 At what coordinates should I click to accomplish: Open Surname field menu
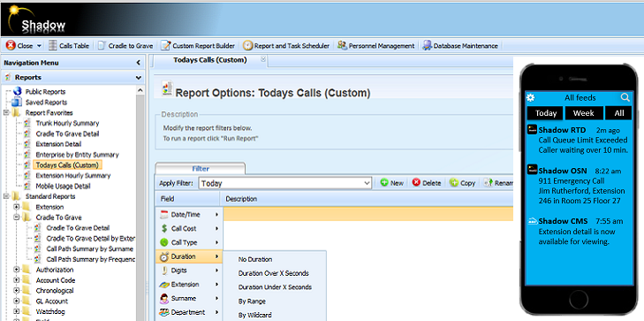(x=189, y=298)
